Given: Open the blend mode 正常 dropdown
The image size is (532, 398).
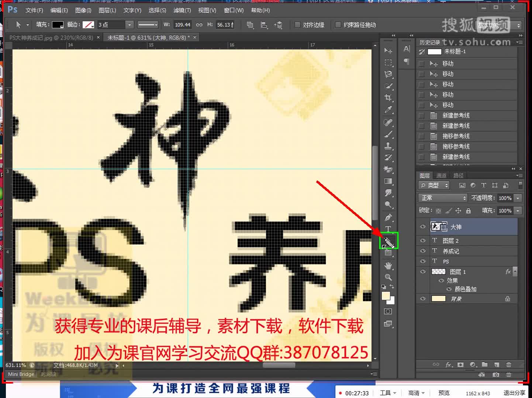Looking at the screenshot, I should [x=443, y=198].
